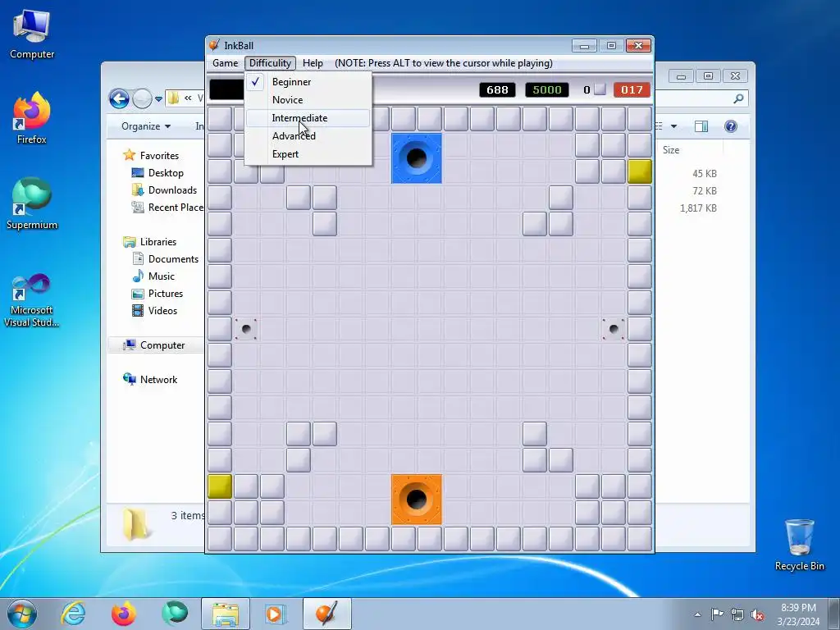Click Explorer's forward navigation button
Screen dimensions: 840x630
[x=142, y=98]
